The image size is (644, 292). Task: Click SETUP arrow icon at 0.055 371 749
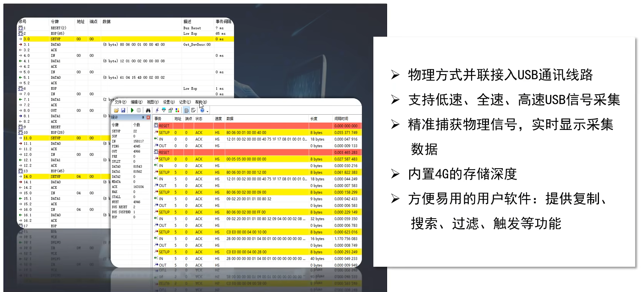[x=157, y=132]
